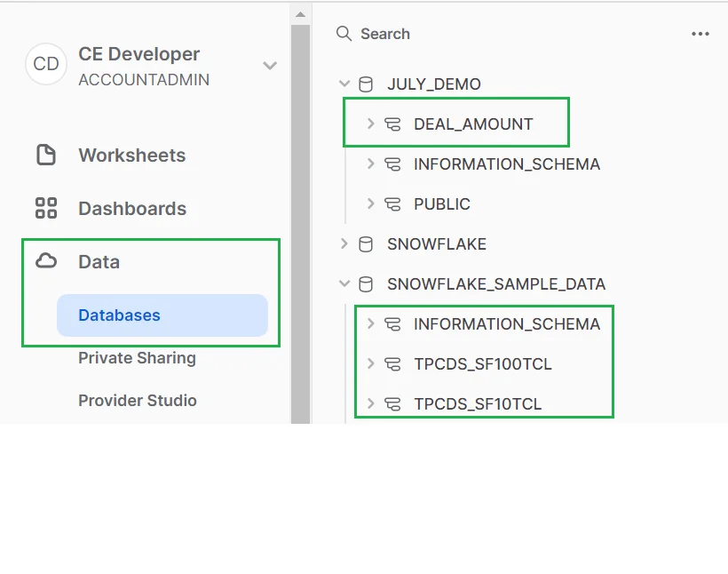Open Private Sharing in the sidebar
The height and width of the screenshot is (574, 728).
(x=137, y=358)
